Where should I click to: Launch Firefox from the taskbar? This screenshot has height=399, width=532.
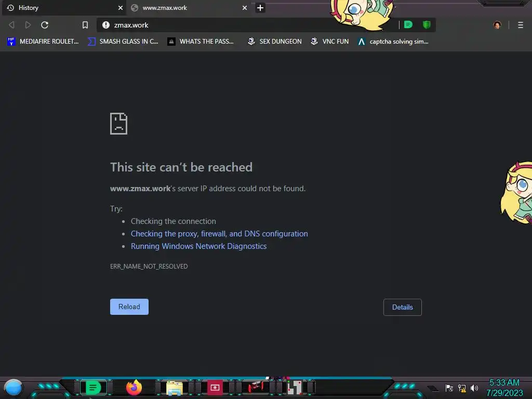click(x=134, y=387)
